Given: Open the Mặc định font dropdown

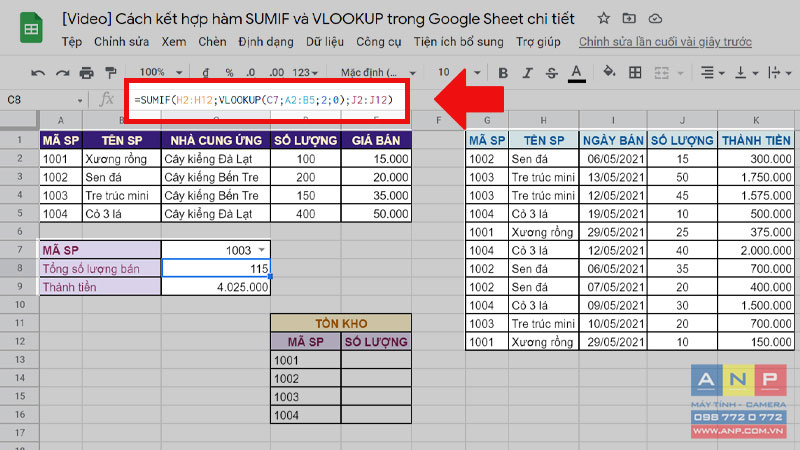Looking at the screenshot, I should pyautogui.click(x=378, y=72).
